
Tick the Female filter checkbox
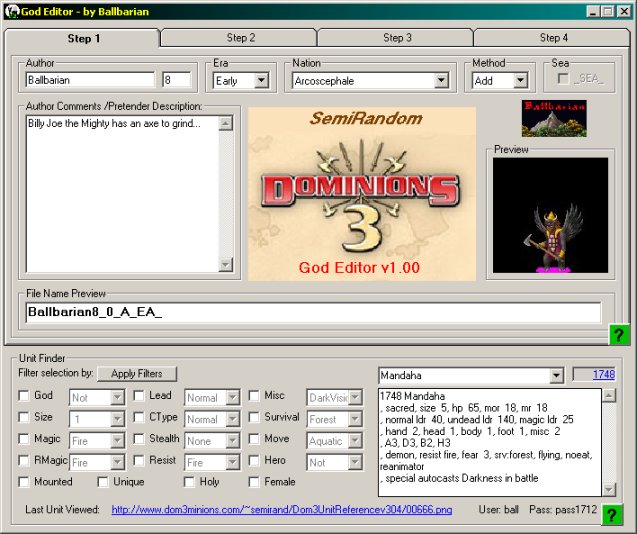[x=254, y=482]
